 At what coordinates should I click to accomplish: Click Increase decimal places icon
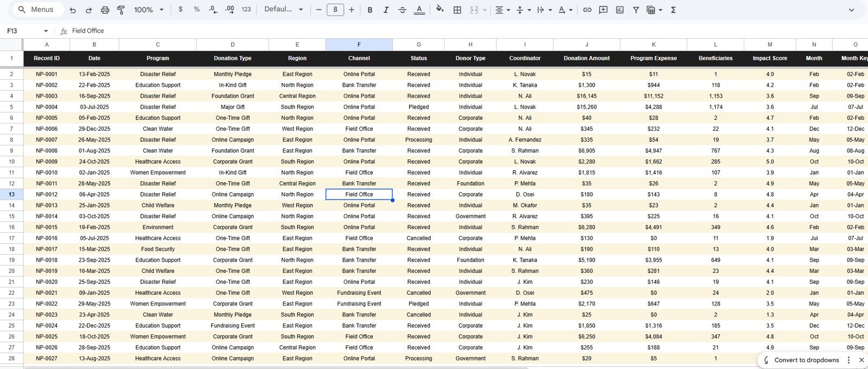[x=229, y=10]
